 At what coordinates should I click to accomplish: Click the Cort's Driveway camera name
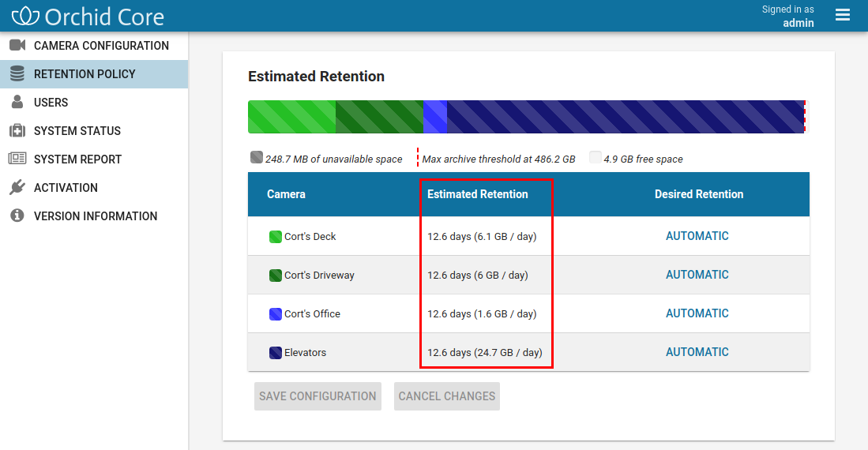pyautogui.click(x=319, y=275)
